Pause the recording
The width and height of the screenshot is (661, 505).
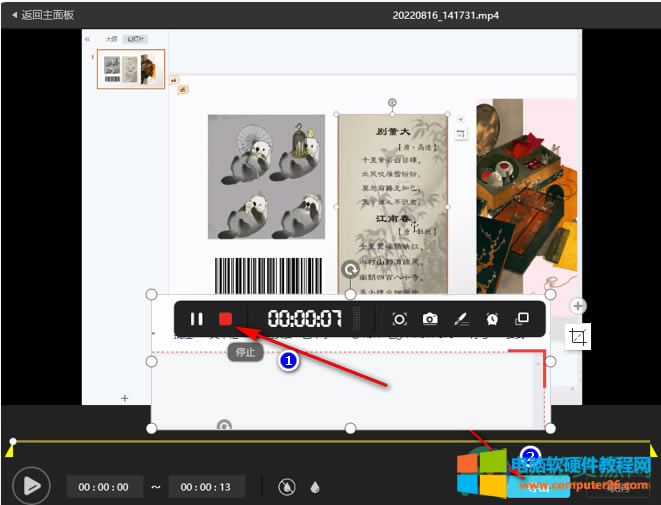pyautogui.click(x=197, y=319)
